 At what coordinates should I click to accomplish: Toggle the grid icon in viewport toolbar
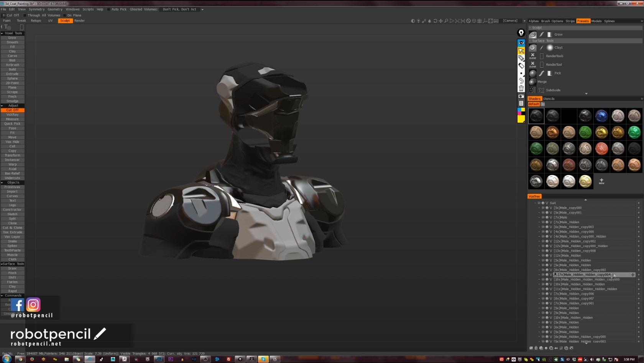coord(479,21)
